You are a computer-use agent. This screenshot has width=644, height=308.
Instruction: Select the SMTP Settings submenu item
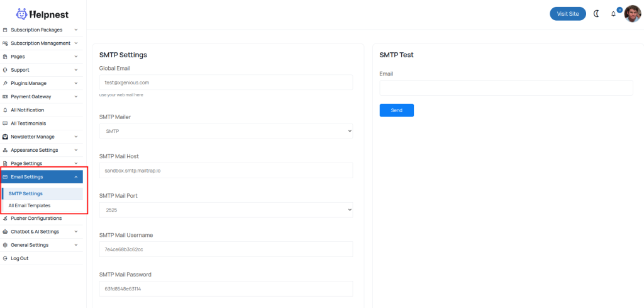pyautogui.click(x=26, y=193)
